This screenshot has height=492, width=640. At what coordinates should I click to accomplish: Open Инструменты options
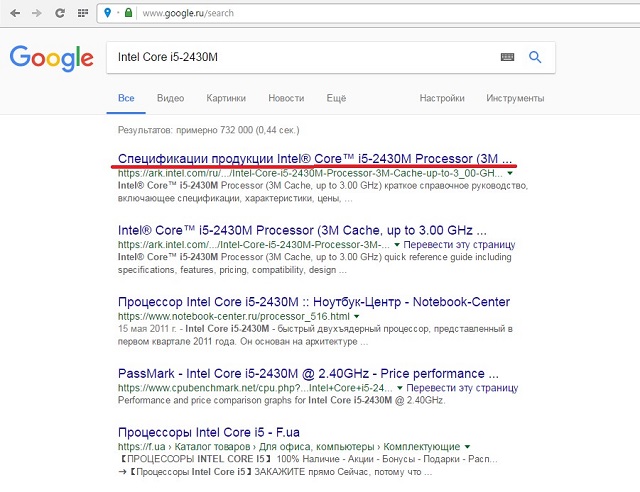pos(515,98)
